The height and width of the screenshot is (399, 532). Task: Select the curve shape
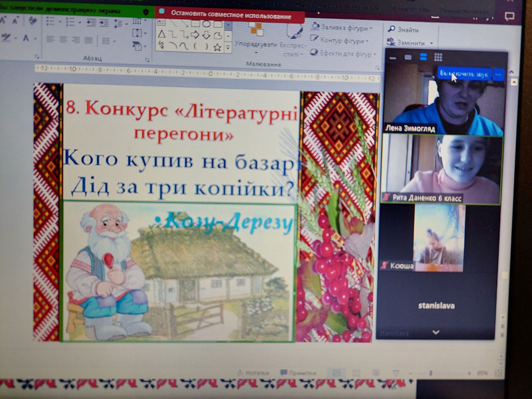coord(184,46)
